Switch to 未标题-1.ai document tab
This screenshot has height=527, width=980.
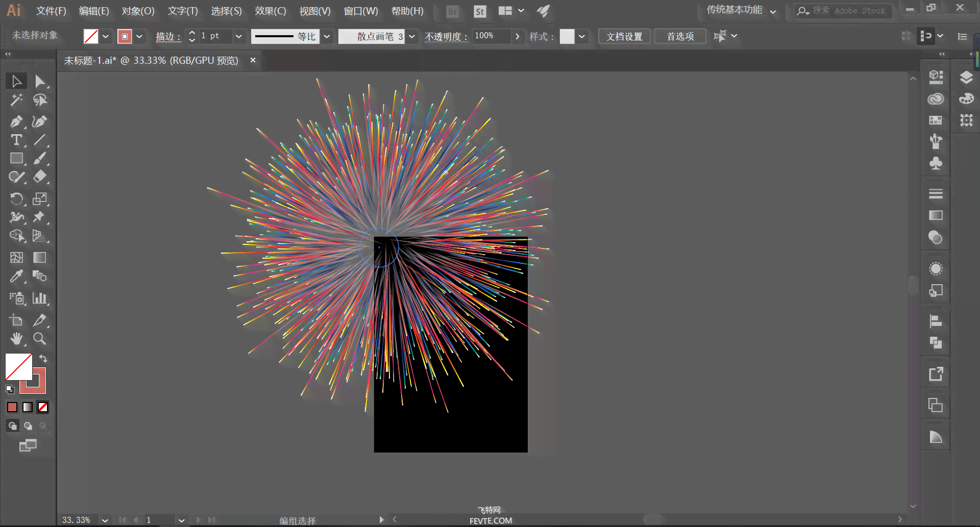pyautogui.click(x=151, y=61)
